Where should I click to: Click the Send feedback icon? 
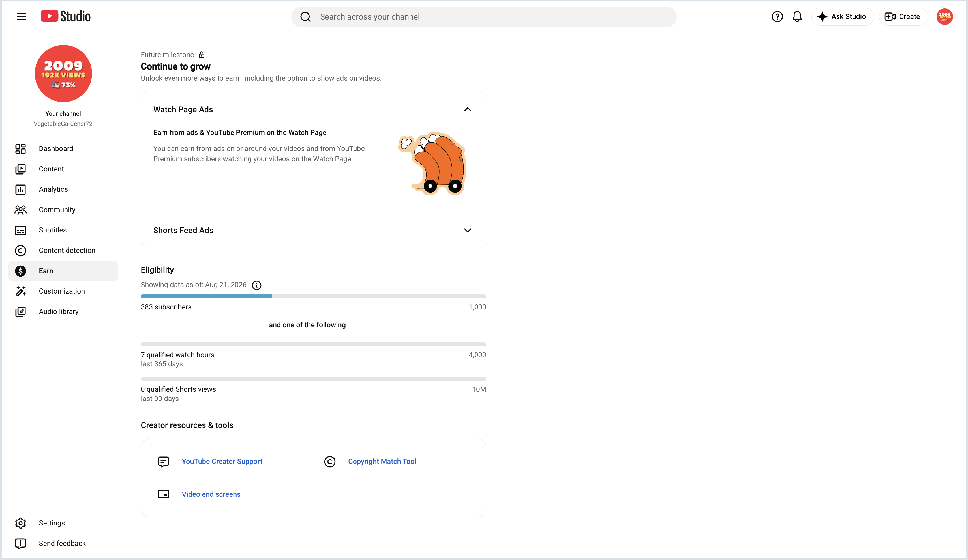tap(20, 543)
